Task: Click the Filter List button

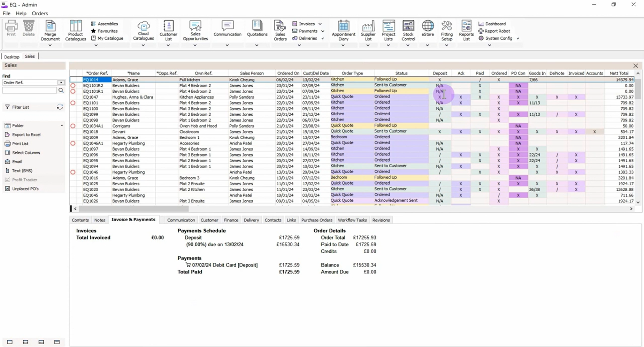Action: [17, 107]
